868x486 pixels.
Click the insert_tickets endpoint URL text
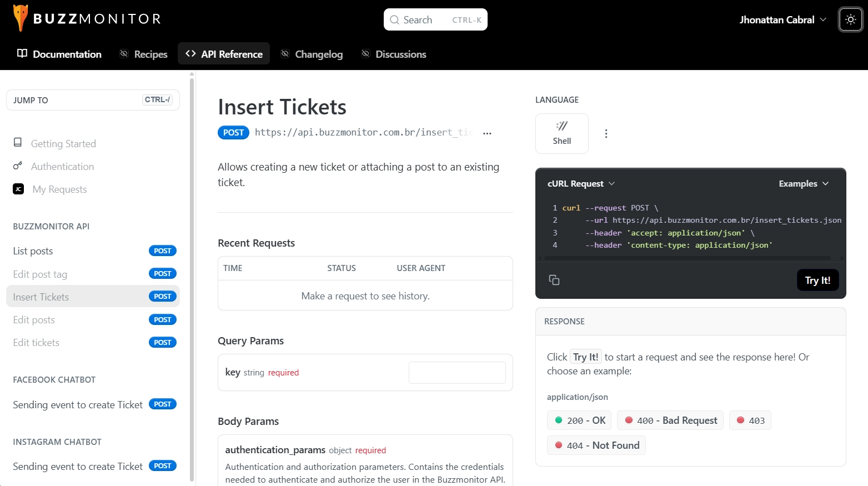364,132
